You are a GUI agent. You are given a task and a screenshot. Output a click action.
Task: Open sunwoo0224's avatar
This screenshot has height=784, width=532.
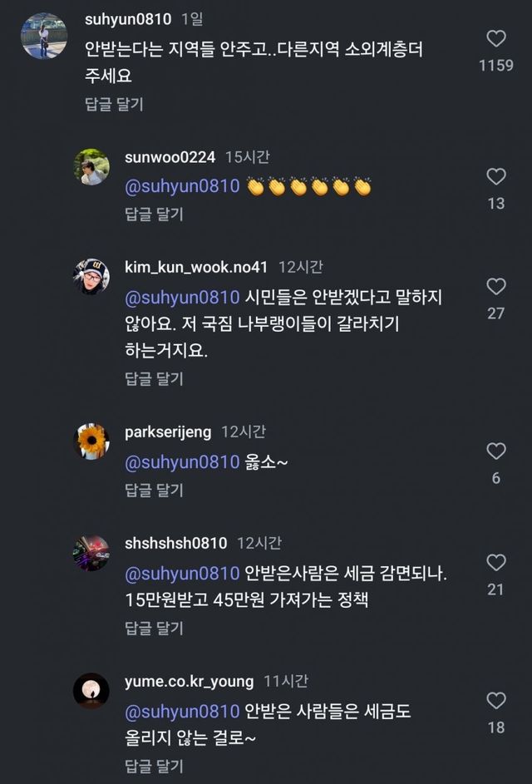click(91, 166)
